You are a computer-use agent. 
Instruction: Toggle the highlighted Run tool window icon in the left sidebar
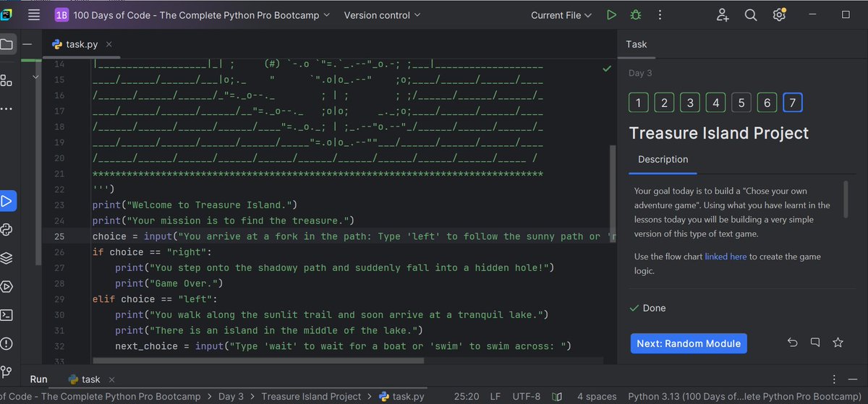6,201
